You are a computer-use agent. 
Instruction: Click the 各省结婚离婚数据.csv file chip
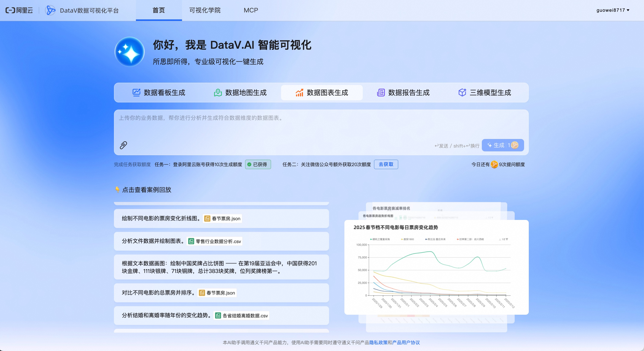(241, 316)
